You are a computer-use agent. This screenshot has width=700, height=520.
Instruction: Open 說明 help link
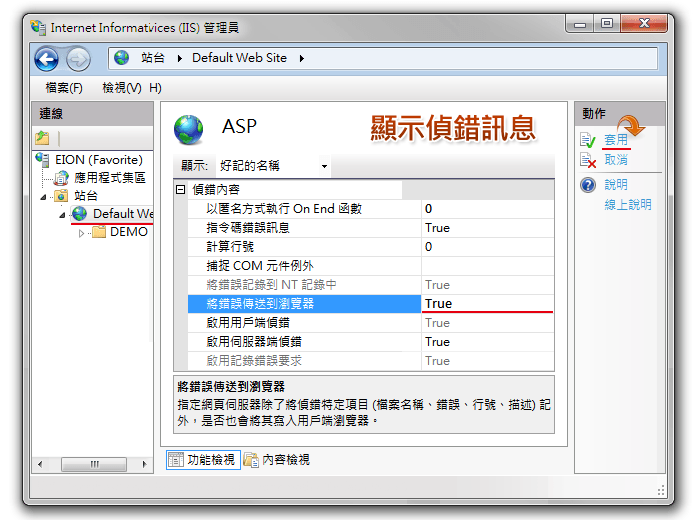click(616, 184)
